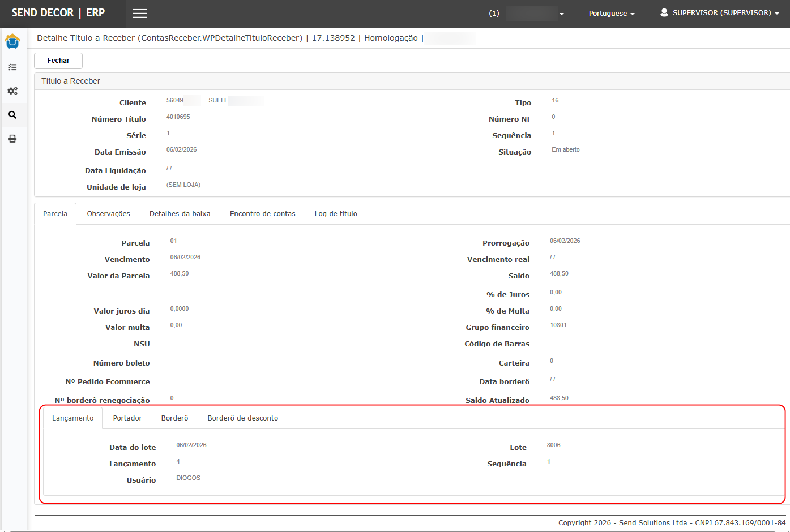Click title number 4010695
Image resolution: width=790 pixels, height=532 pixels.
pos(178,117)
